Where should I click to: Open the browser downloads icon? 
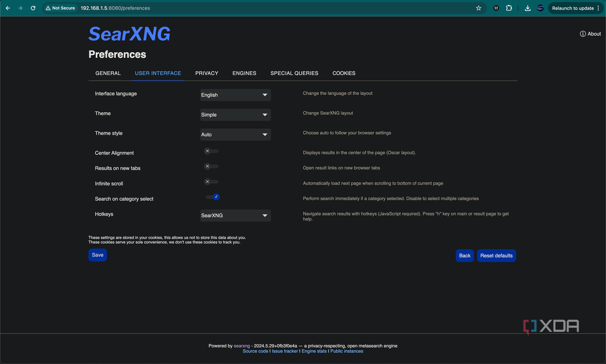click(527, 8)
